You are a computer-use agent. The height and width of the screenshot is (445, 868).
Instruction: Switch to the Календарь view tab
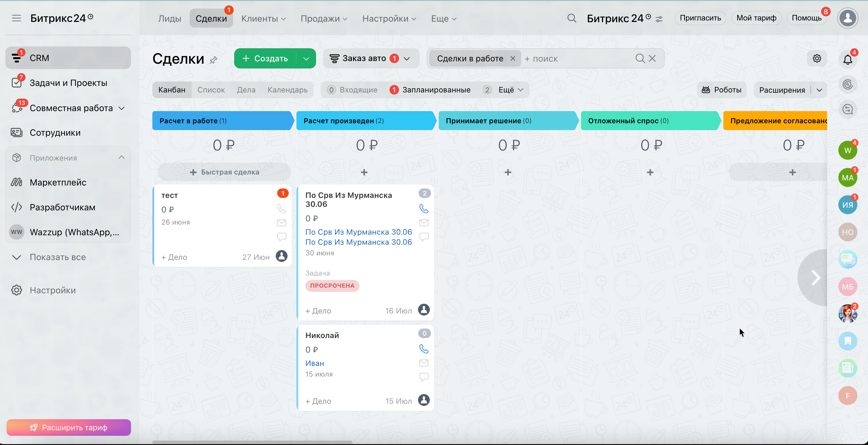tap(288, 90)
